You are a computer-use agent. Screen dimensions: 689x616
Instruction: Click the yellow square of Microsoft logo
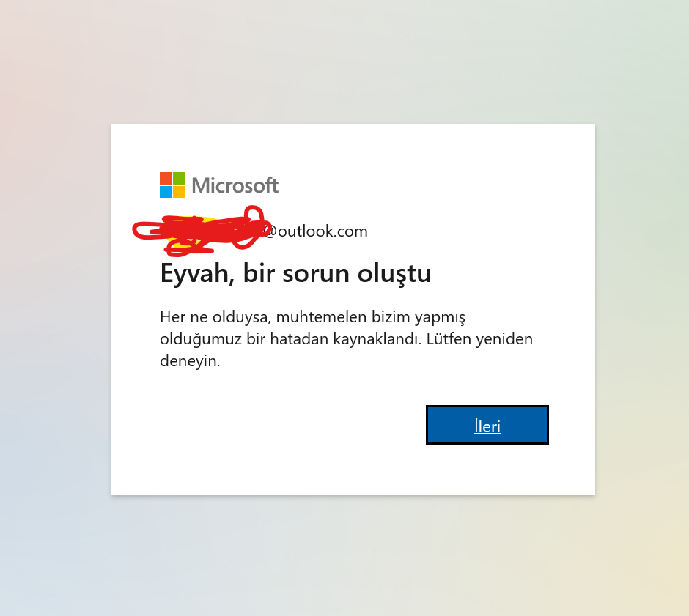(179, 192)
